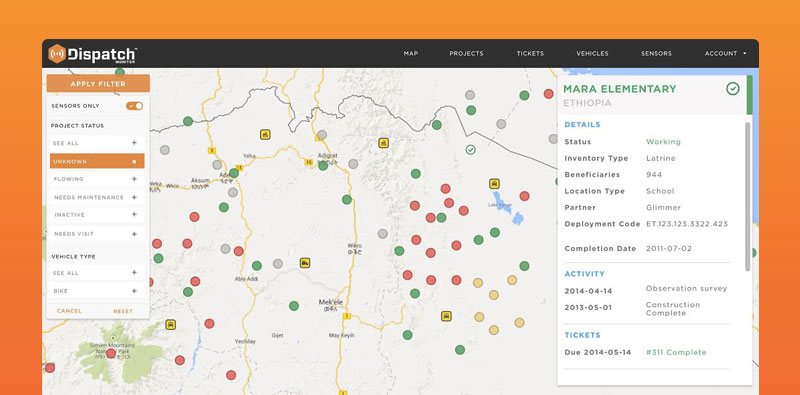Click the green status bar on details panel
The width and height of the screenshot is (800, 395).
(x=749, y=95)
